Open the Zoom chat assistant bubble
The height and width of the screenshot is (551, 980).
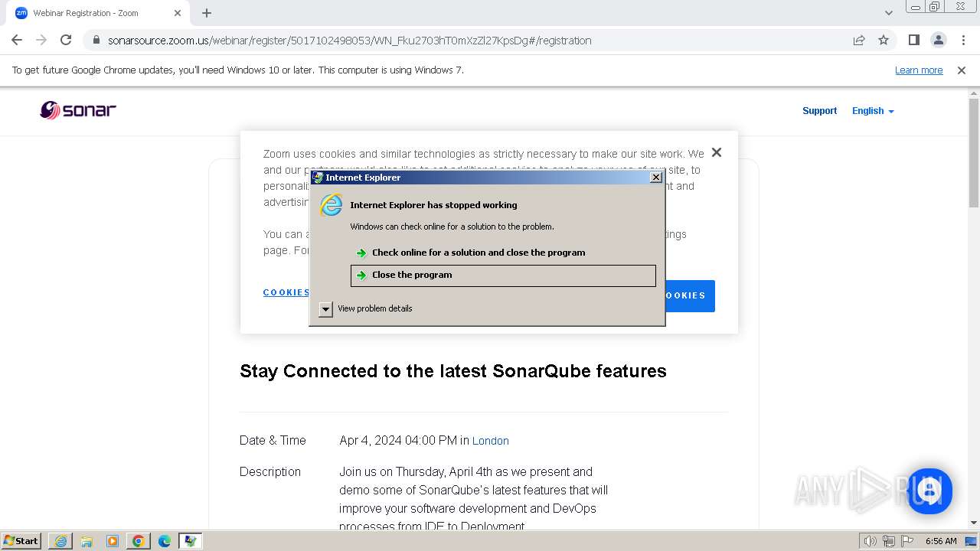[929, 491]
